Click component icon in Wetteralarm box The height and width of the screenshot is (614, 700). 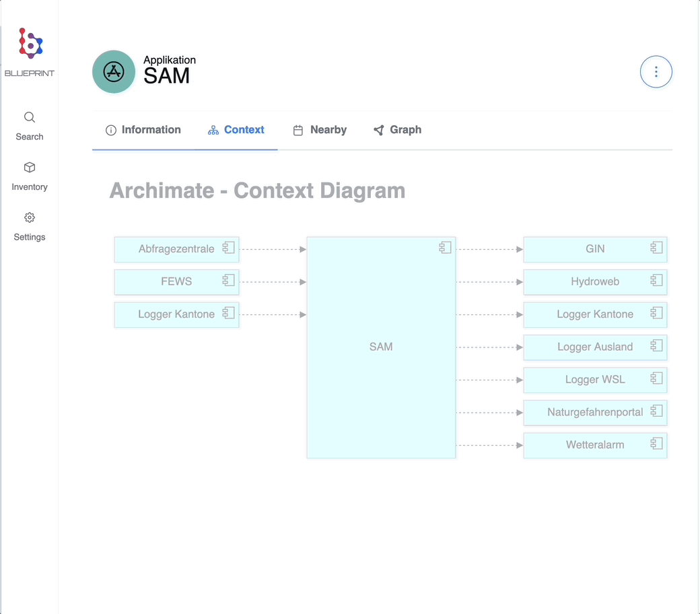pyautogui.click(x=656, y=443)
